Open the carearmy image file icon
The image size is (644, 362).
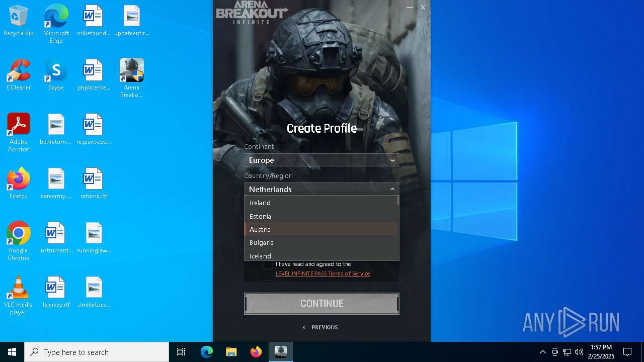click(x=56, y=184)
